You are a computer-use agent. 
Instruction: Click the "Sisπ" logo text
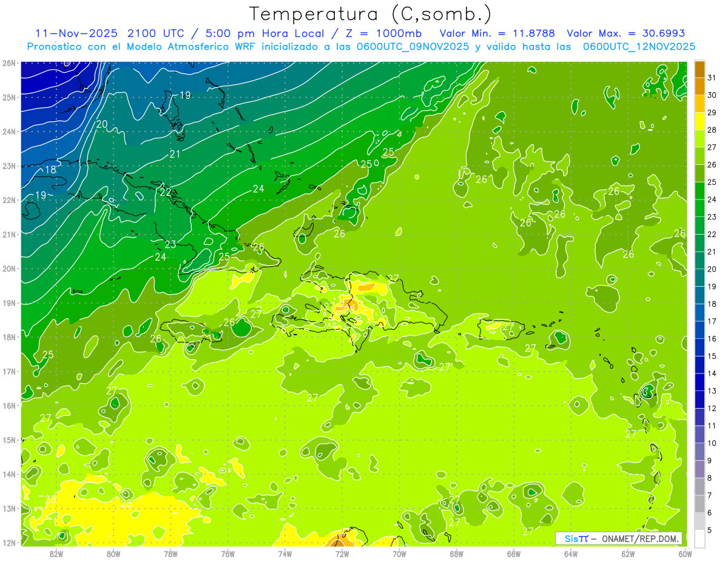[576, 538]
